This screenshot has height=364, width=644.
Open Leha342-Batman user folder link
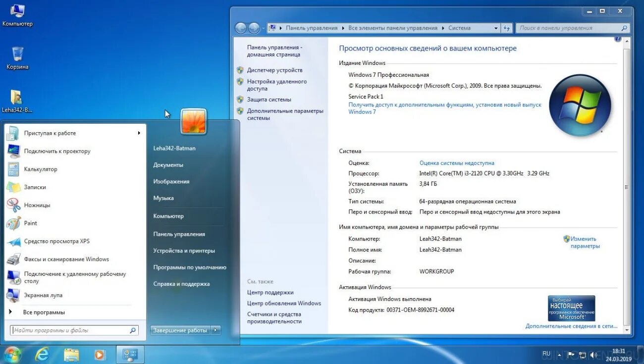click(x=174, y=148)
